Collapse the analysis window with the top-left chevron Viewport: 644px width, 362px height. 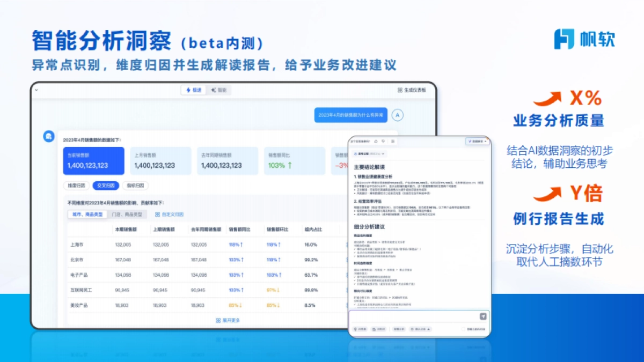pos(36,90)
